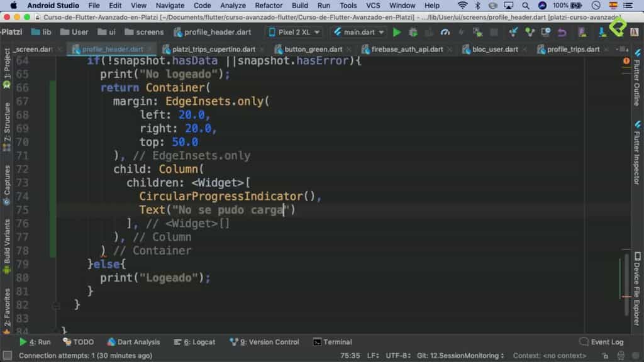Open the Analyze menu

[233, 5]
